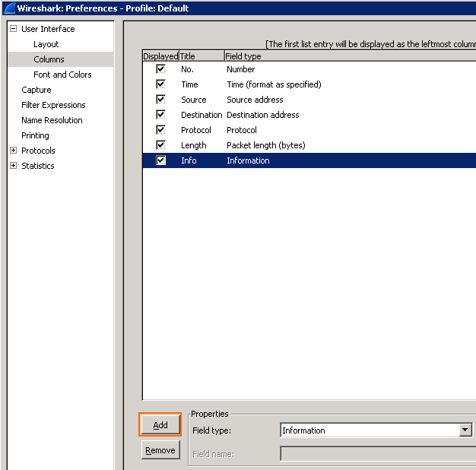Click the Title column header
This screenshot has height=470, width=476.
click(x=202, y=56)
